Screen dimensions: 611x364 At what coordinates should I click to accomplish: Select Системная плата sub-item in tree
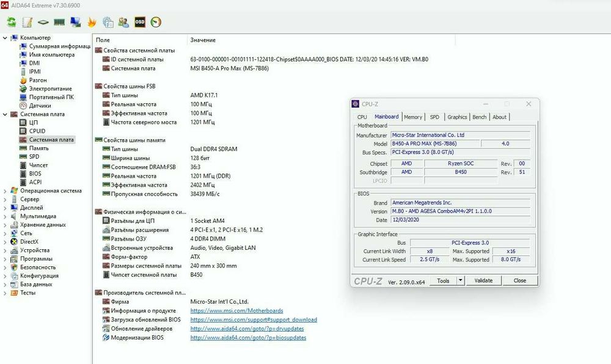[x=51, y=140]
